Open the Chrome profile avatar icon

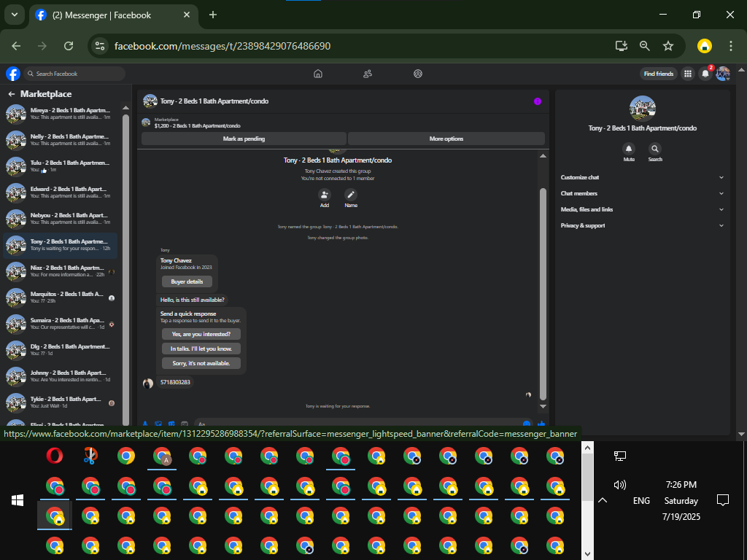pos(705,46)
